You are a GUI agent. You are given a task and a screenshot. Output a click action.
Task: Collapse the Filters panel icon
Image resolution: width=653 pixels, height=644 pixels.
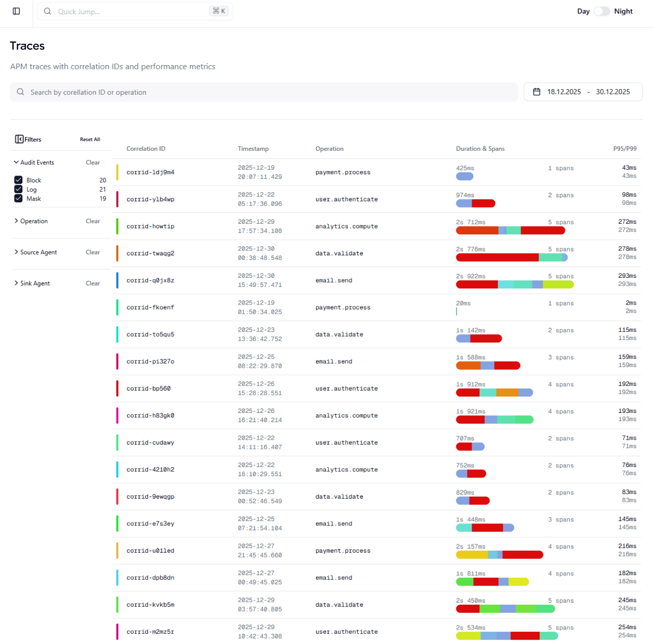coord(19,139)
